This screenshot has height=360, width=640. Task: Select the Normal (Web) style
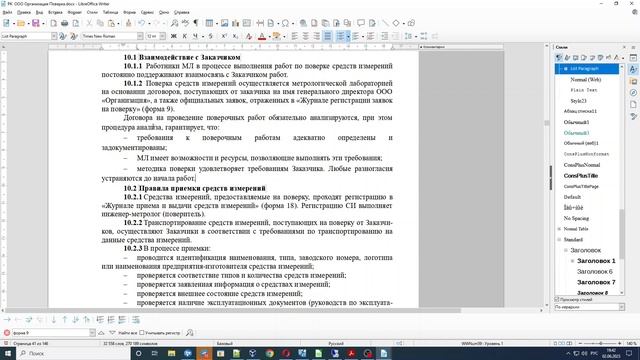point(585,80)
